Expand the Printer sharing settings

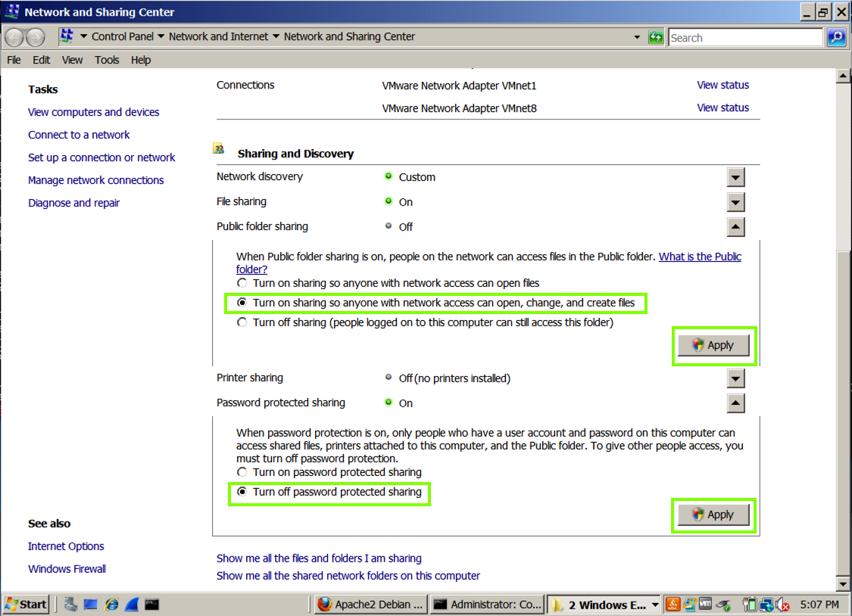[735, 378]
